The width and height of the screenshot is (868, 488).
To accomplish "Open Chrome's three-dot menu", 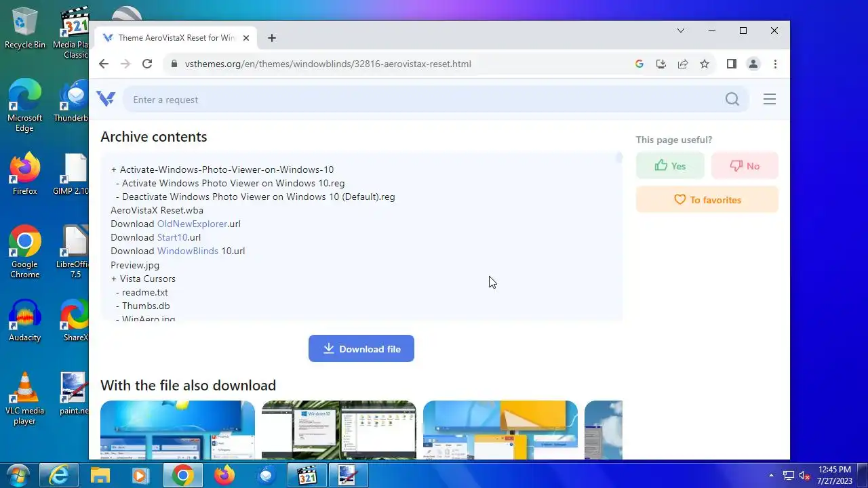I will point(775,64).
